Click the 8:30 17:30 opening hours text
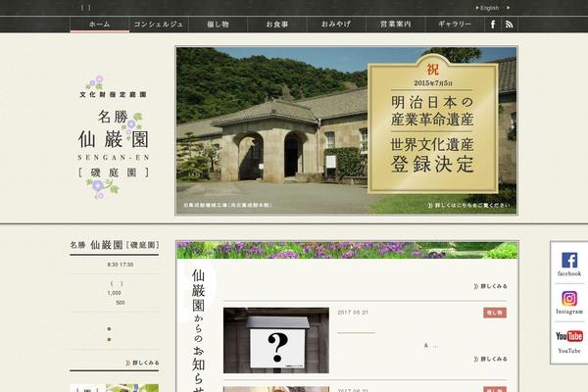 click(x=120, y=265)
